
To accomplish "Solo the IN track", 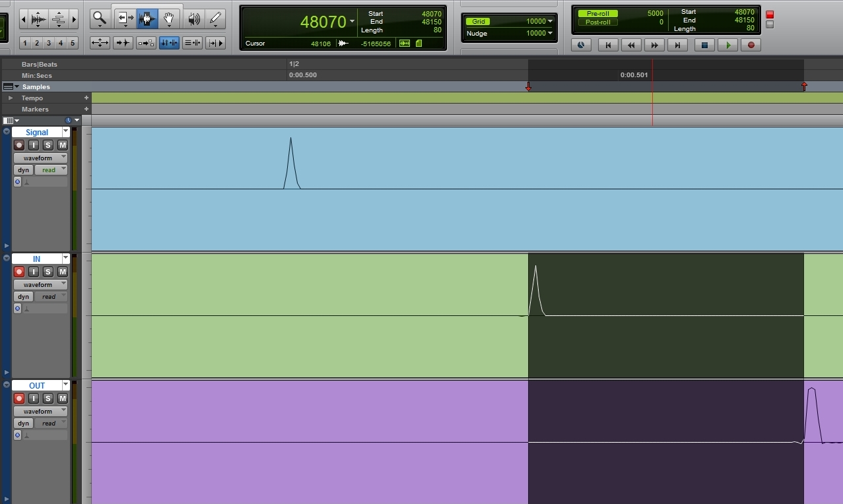I will 48,272.
